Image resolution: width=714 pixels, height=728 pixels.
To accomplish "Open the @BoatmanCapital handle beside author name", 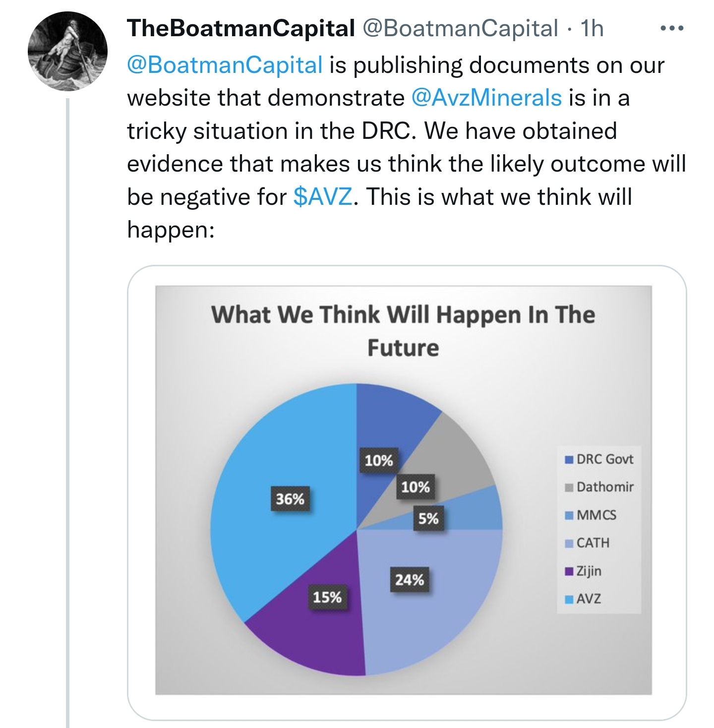I will [461, 29].
